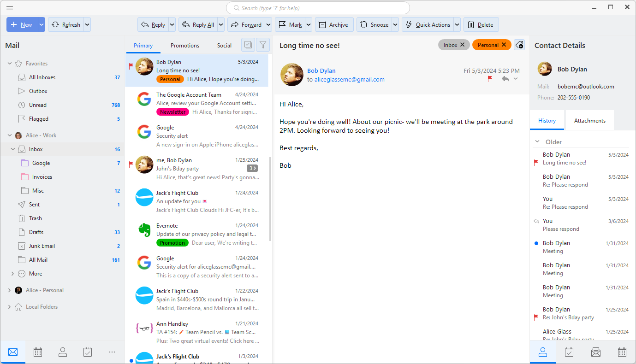Toggle flag on John's Bday party email
The height and width of the screenshot is (364, 636).
pos(131,164)
